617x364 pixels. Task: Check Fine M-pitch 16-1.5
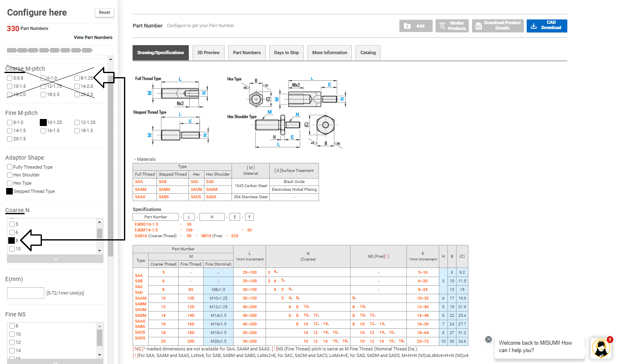(x=44, y=130)
